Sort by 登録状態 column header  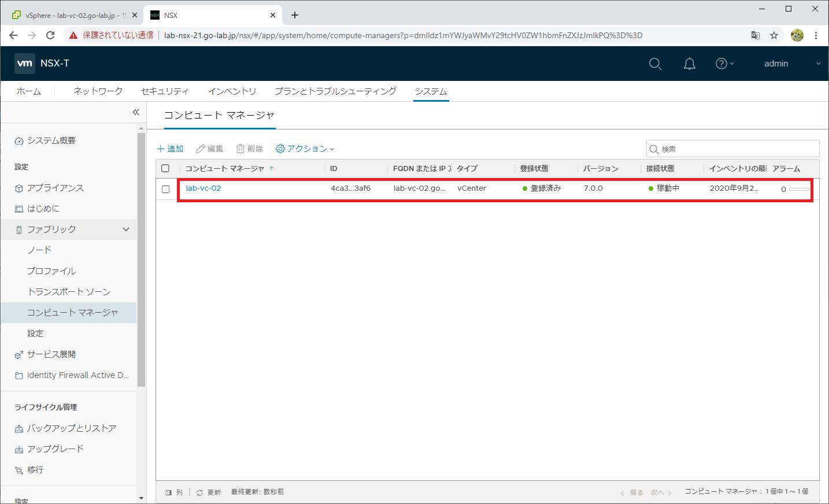tap(534, 169)
